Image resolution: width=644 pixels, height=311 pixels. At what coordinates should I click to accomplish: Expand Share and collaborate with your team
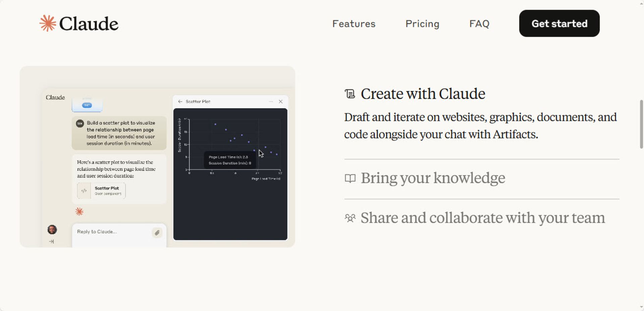tap(483, 218)
